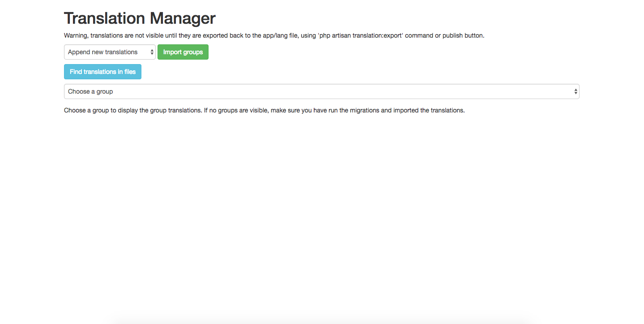Click the Translation Manager heading
The image size is (644, 324).
pyautogui.click(x=140, y=18)
